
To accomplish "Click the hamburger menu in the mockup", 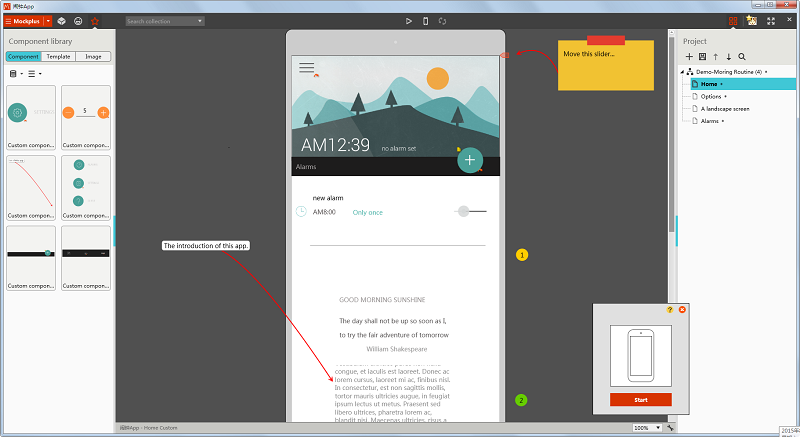I will (x=307, y=67).
